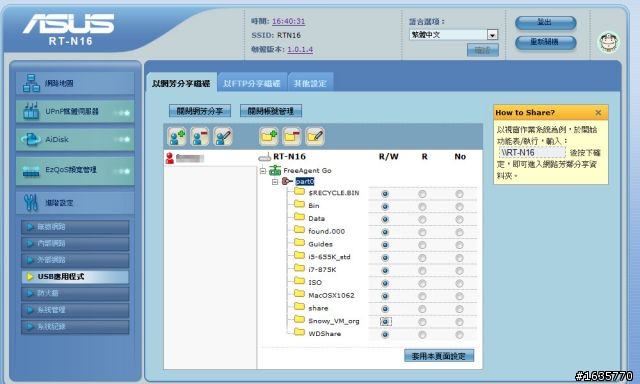Click the router icon beside RT-N16
Screen dimensions: 640x384
click(264, 157)
